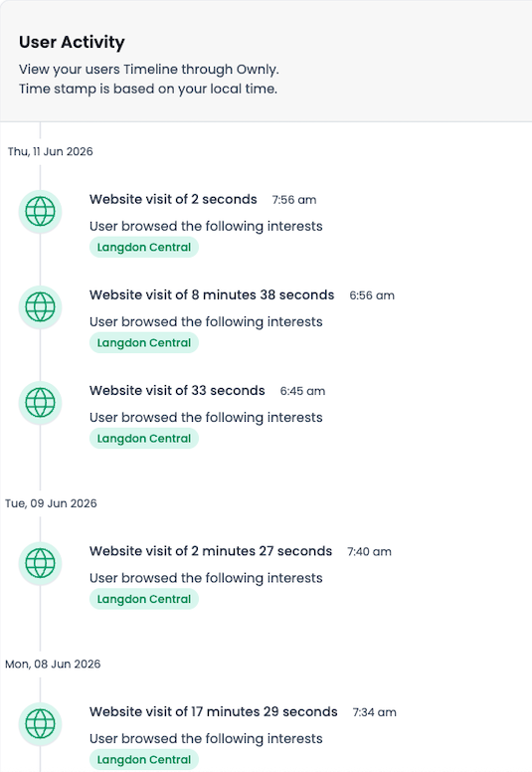
Task: Click 'User browsed the following interests' under 6:45 am visit
Action: (x=206, y=418)
